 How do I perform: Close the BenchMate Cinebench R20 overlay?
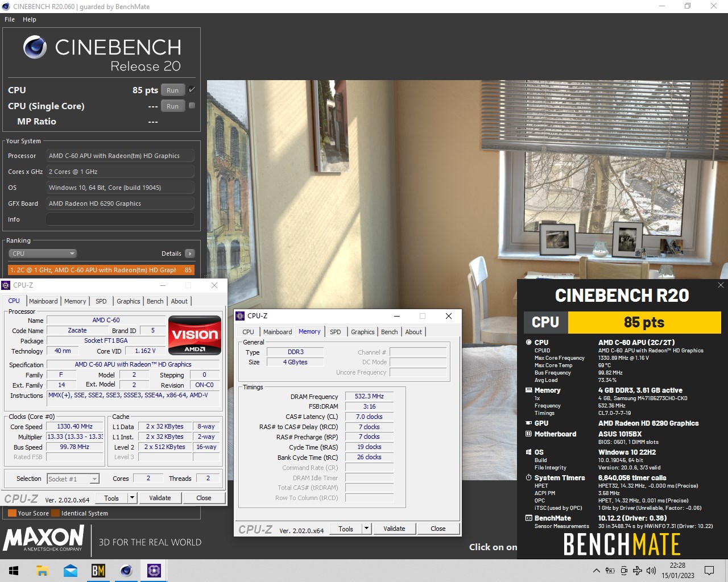[x=721, y=285]
